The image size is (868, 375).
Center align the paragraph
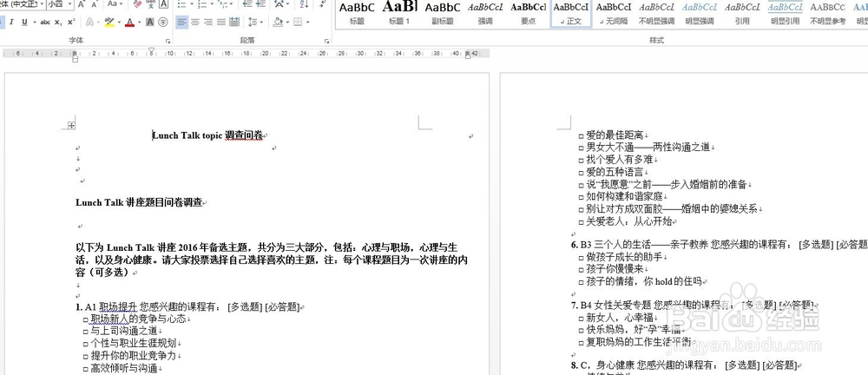click(194, 23)
